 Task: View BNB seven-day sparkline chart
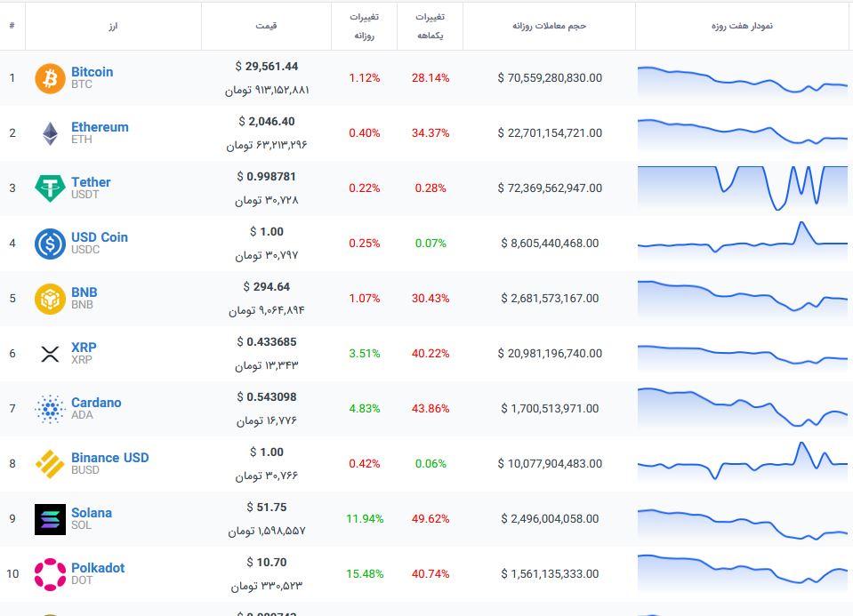click(743, 298)
